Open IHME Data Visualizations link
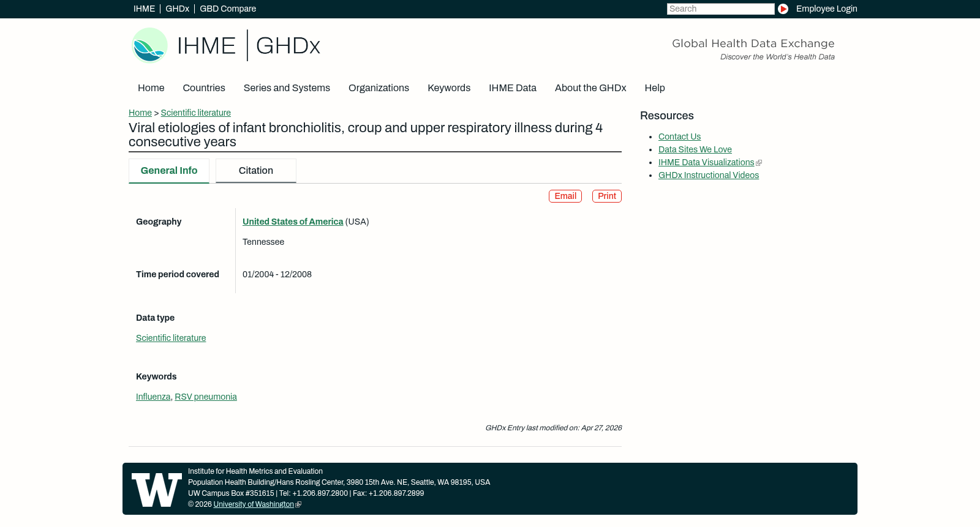This screenshot has width=980, height=527. point(706,163)
